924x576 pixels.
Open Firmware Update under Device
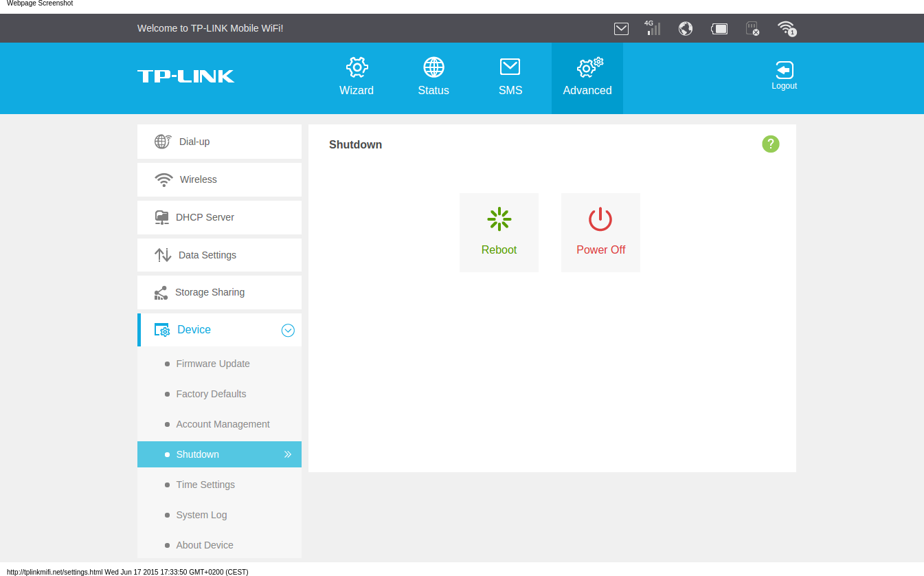pos(213,364)
